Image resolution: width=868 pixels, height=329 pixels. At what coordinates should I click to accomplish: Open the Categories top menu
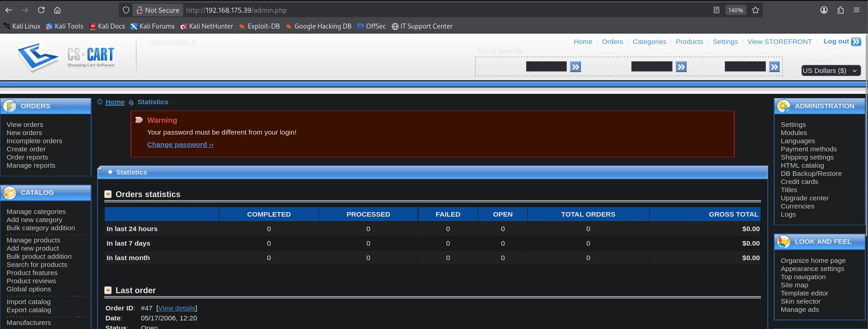pyautogui.click(x=649, y=42)
